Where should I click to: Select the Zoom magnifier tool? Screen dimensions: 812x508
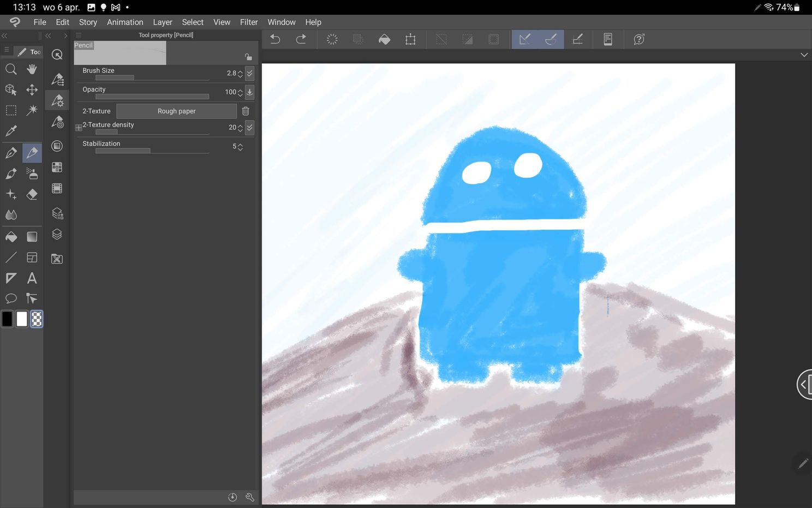click(11, 69)
